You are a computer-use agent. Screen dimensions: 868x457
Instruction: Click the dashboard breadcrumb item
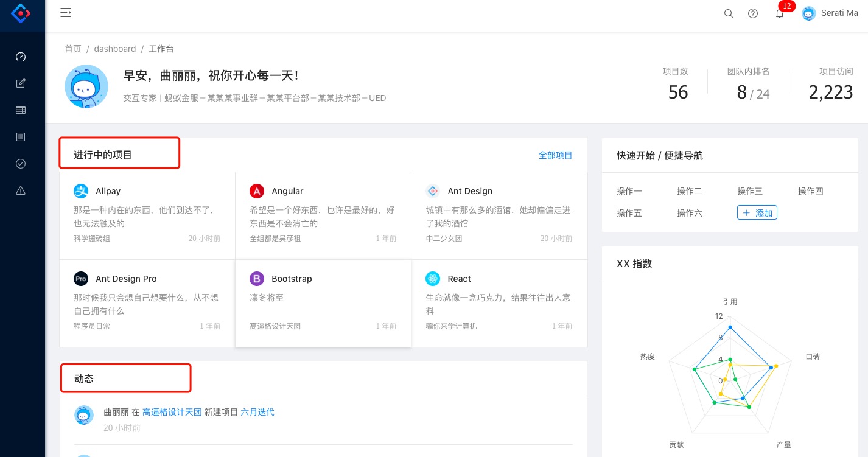pyautogui.click(x=115, y=49)
